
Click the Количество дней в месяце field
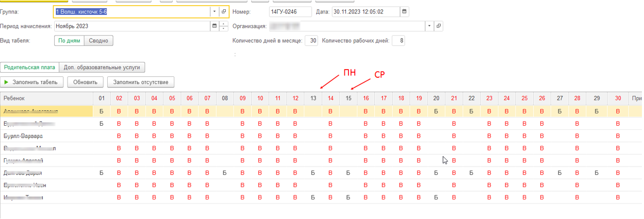311,41
